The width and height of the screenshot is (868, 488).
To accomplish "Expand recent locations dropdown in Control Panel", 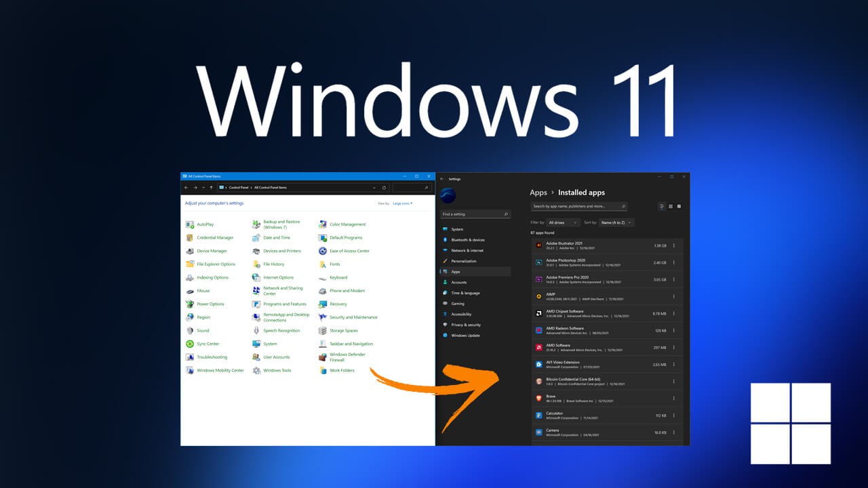I will 203,188.
